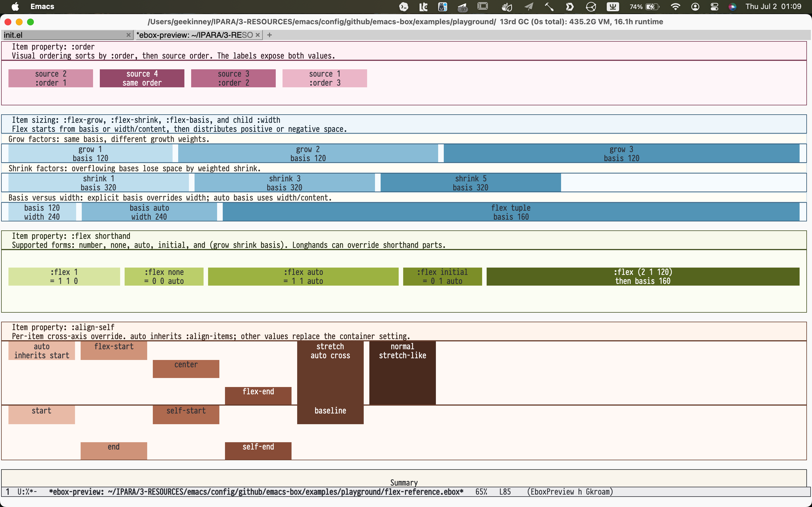Launch Siri from the menu bar
This screenshot has height=507, width=812.
click(732, 6)
